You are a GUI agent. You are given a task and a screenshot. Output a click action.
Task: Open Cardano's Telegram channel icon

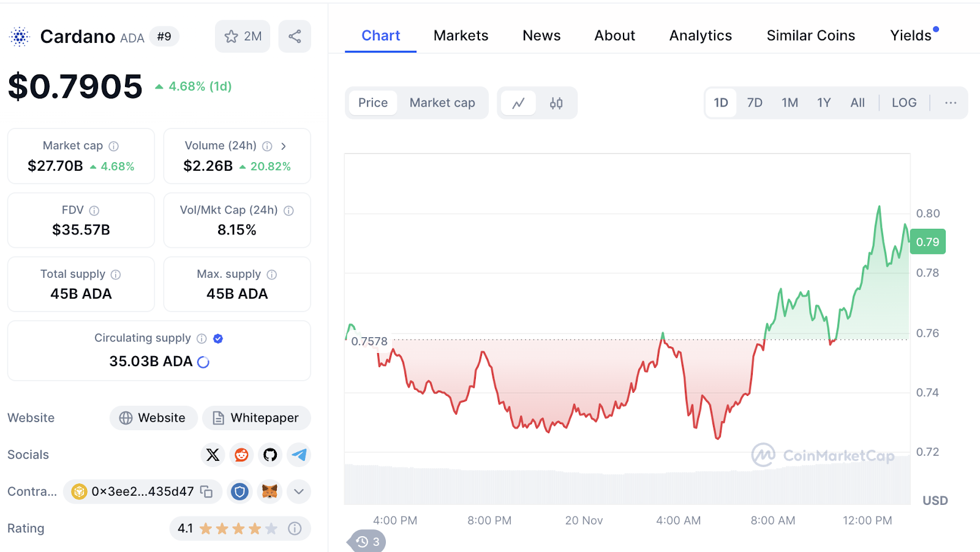tap(299, 455)
